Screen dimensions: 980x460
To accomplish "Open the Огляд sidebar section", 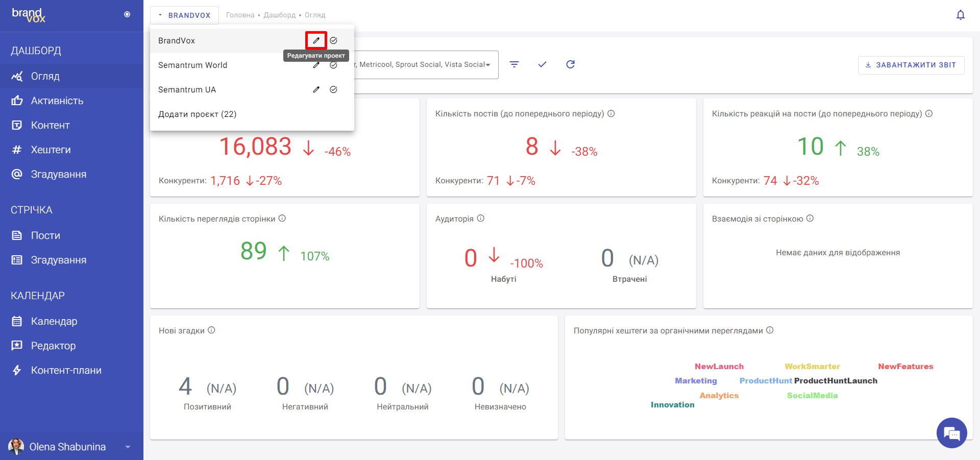I will point(71,76).
